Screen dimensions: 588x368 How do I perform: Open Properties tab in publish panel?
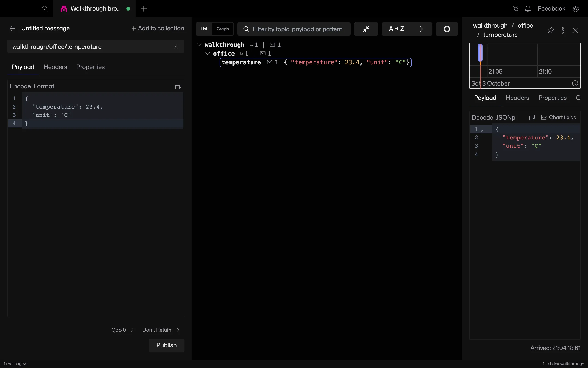[x=90, y=67]
